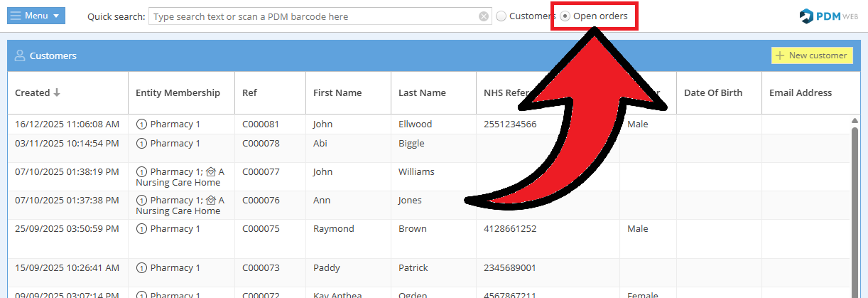
Task: Click the Customers panel person icon
Action: (x=20, y=55)
